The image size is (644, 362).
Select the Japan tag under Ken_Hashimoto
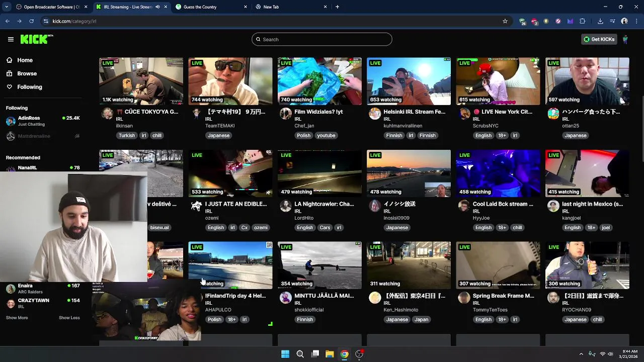(422, 319)
